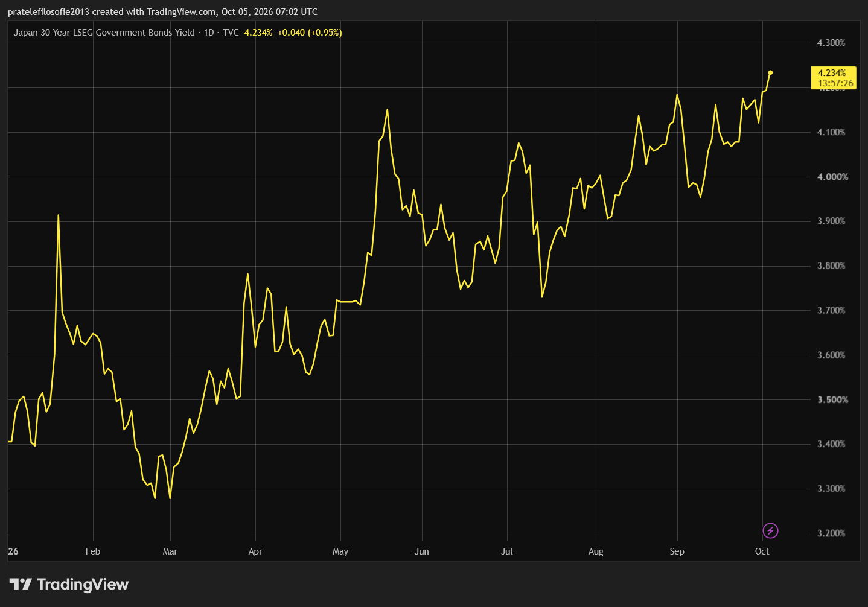868x607 pixels.
Task: Click the 3.500% price axis label
Action: coord(832,399)
